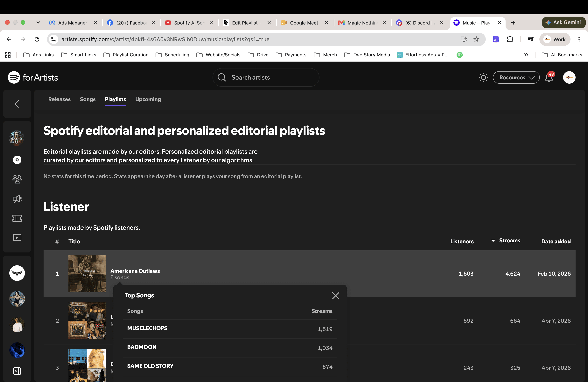The height and width of the screenshot is (382, 588).
Task: Show hidden bookmarks with the overflow chevrons
Action: tap(526, 55)
